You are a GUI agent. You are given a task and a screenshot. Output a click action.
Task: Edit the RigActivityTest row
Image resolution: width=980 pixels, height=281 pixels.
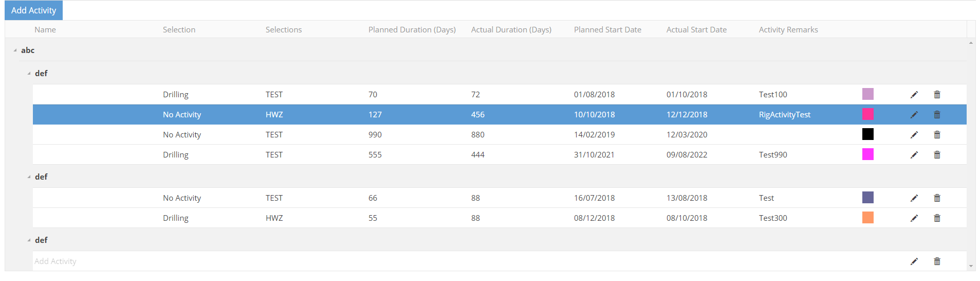914,115
